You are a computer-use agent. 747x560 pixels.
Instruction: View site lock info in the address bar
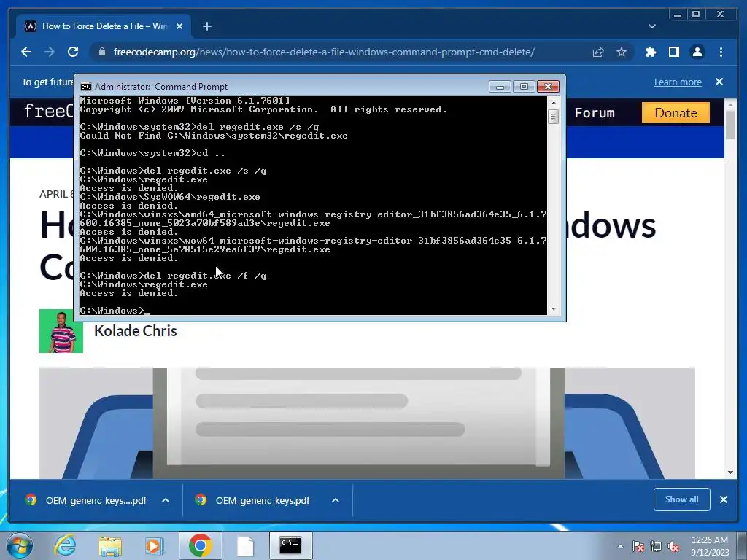click(101, 52)
